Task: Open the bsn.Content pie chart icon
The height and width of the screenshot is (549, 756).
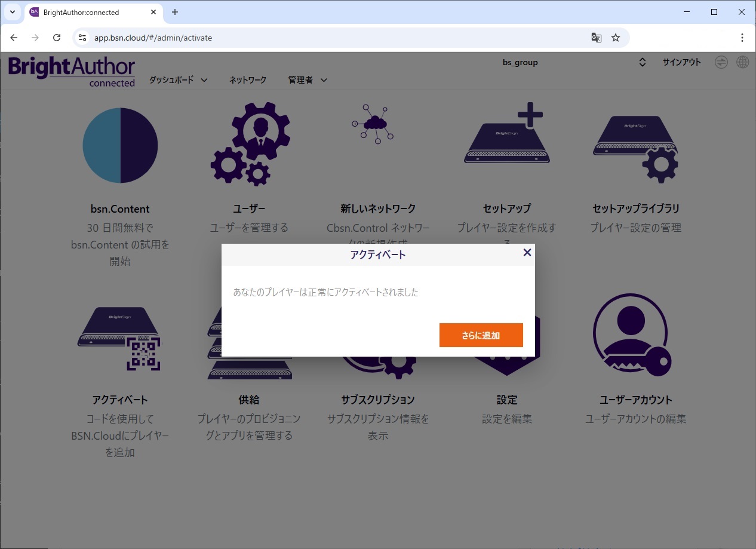Action: [x=120, y=145]
